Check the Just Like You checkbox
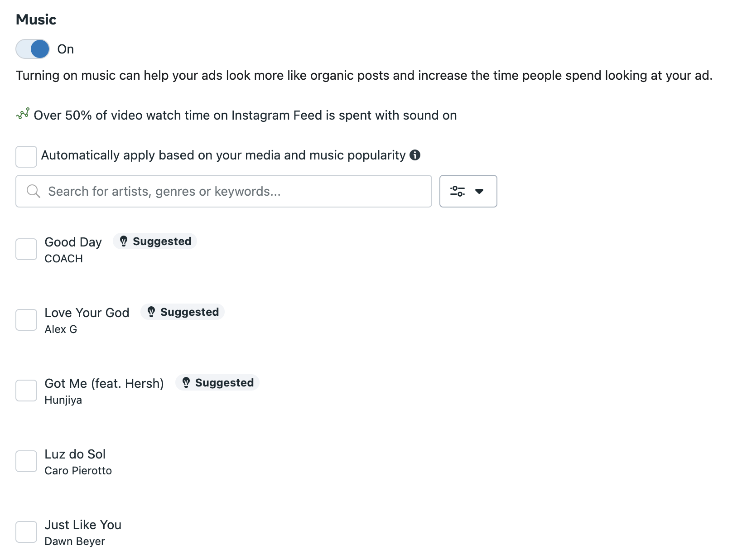This screenshot has width=742, height=560. tap(26, 532)
